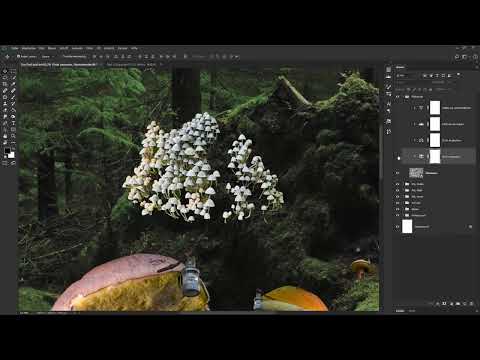Screen dimensions: 480x360
Task: Select the Clone Stamp tool
Action: coord(5,104)
